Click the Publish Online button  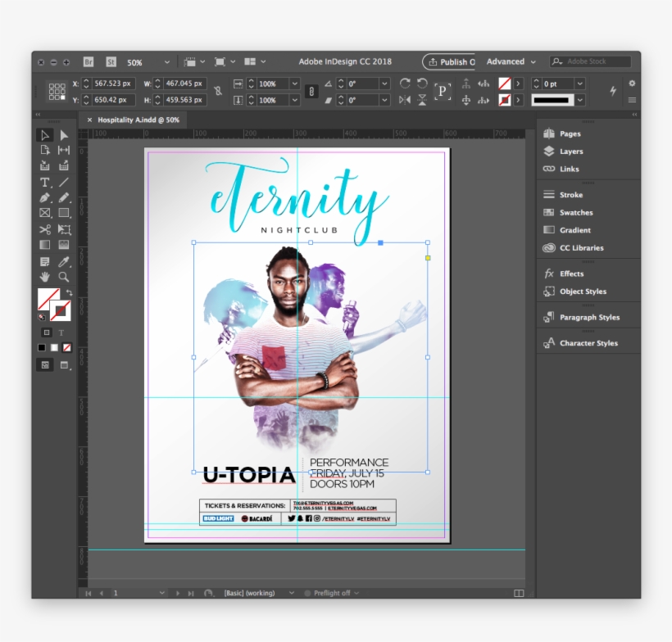[x=450, y=61]
